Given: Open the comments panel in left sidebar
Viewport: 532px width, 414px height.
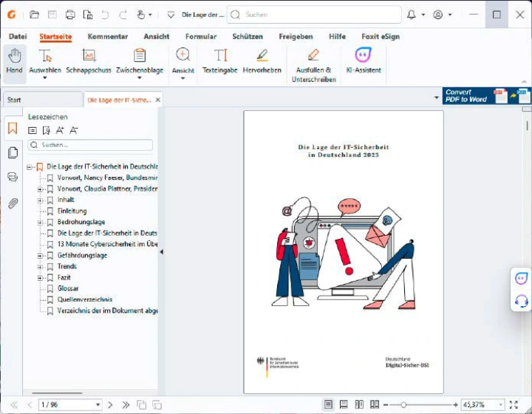Looking at the screenshot, I should click(13, 177).
